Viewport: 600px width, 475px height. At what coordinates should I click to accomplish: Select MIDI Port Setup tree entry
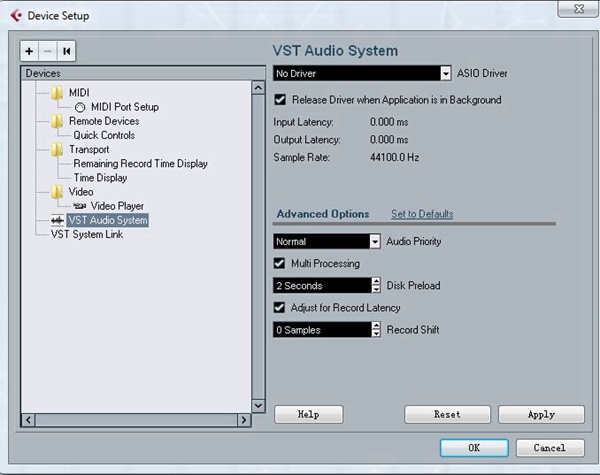(125, 107)
